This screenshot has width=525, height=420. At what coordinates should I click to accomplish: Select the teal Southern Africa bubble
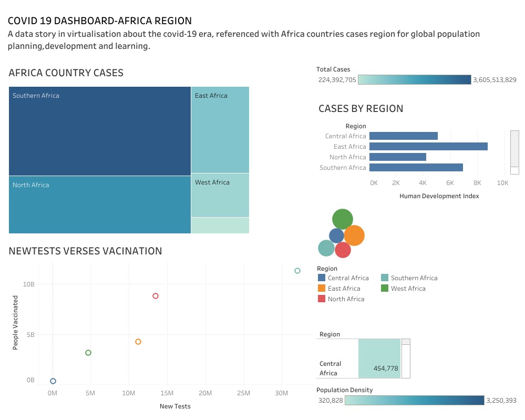click(326, 248)
